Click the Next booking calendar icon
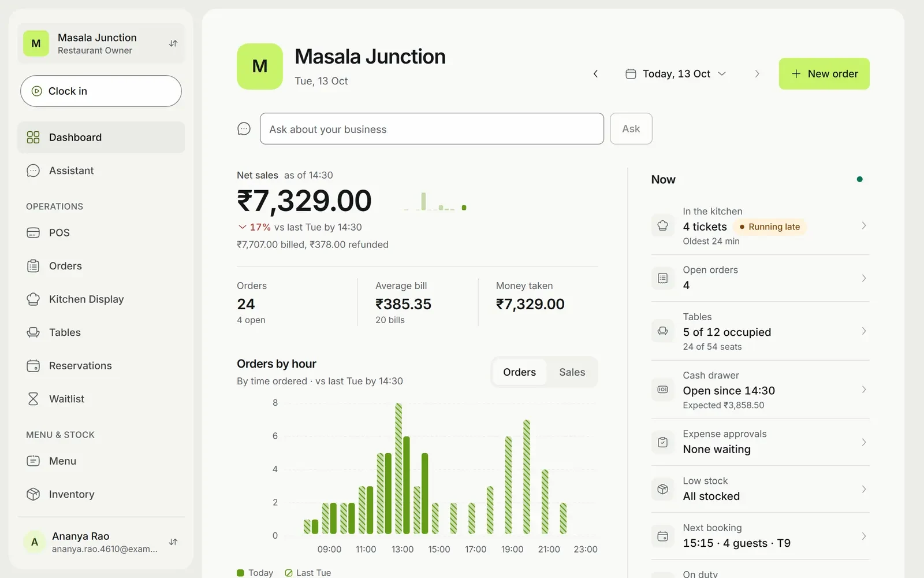The height and width of the screenshot is (578, 924). point(663,536)
